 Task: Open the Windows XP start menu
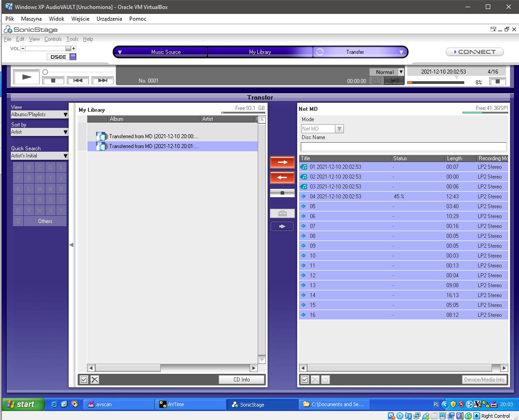[x=23, y=404]
